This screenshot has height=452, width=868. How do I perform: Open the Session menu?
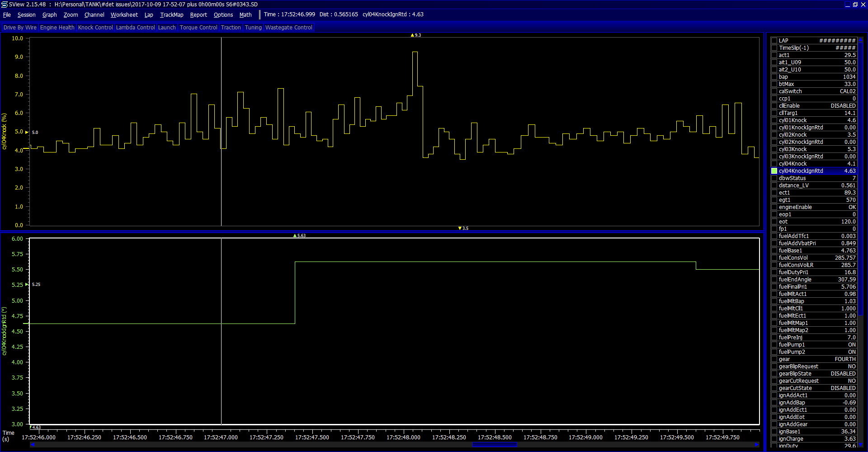pos(27,15)
